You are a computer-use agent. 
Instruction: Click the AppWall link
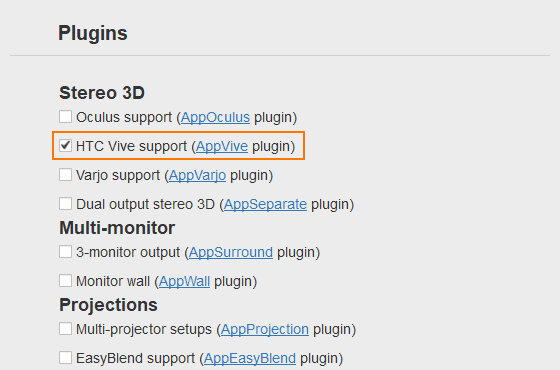point(184,281)
